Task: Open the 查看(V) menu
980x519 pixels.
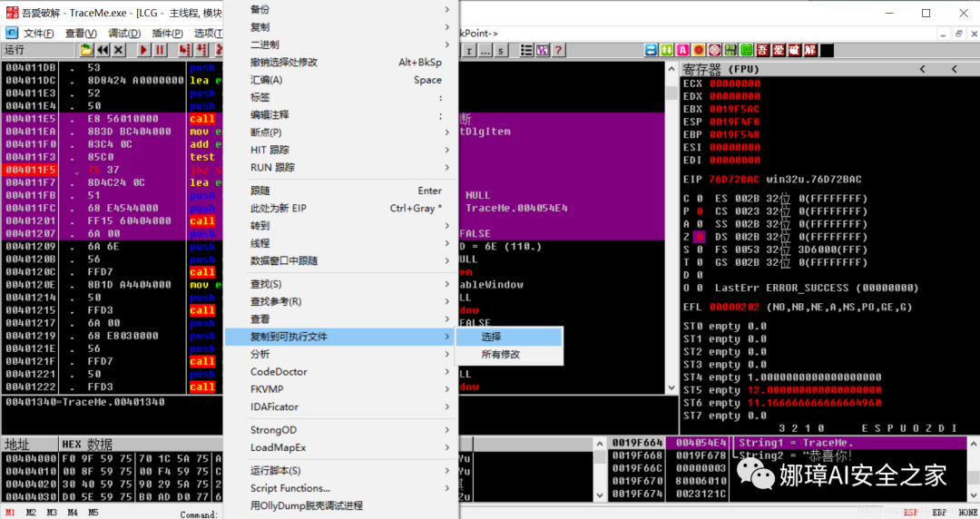Action: click(81, 34)
